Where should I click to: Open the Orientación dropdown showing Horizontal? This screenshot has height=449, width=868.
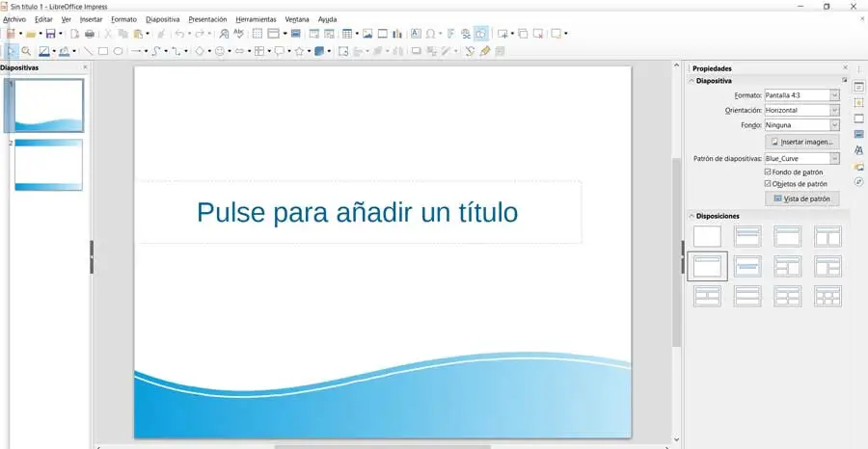pos(801,110)
